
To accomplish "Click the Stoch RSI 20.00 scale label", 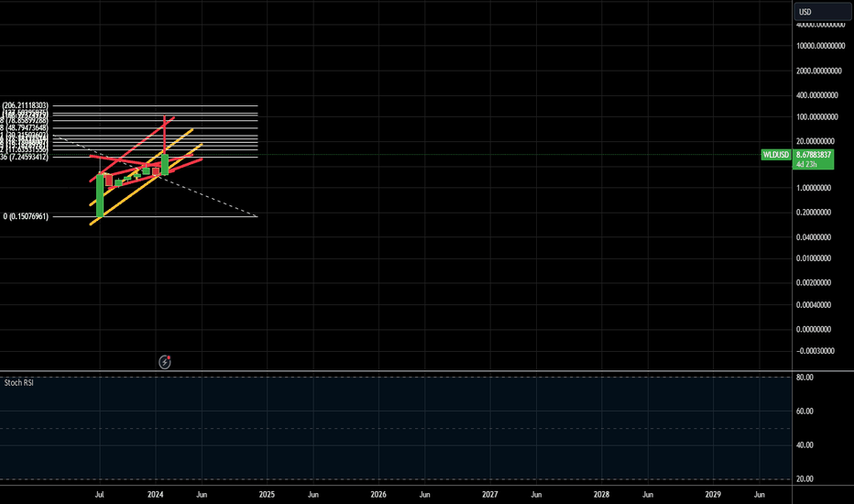I will 805,479.
